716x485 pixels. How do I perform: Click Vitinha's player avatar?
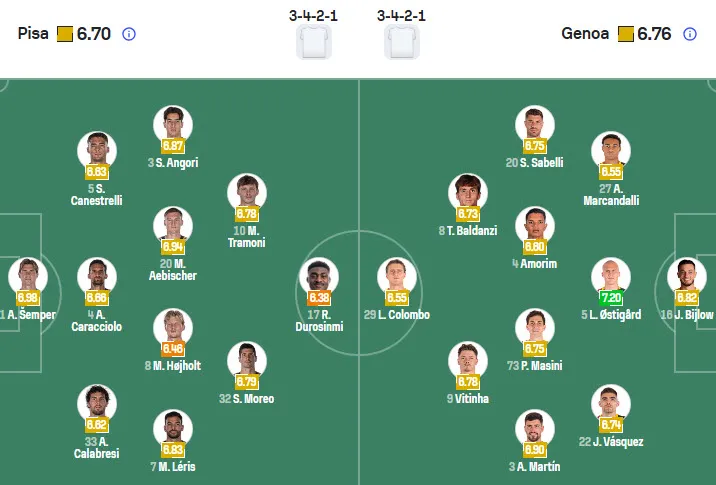[467, 360]
